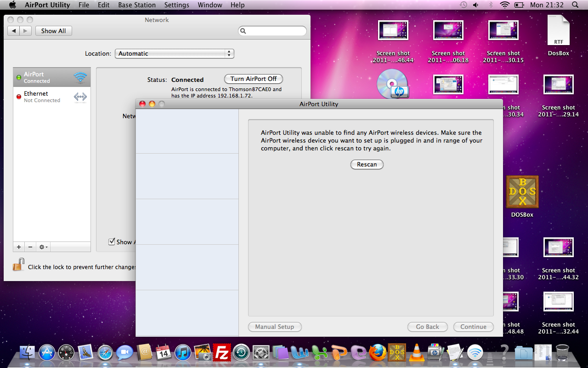Screen dimensions: 588x368
Task: Toggle the Show checkbox in Network window
Action: [x=112, y=241]
